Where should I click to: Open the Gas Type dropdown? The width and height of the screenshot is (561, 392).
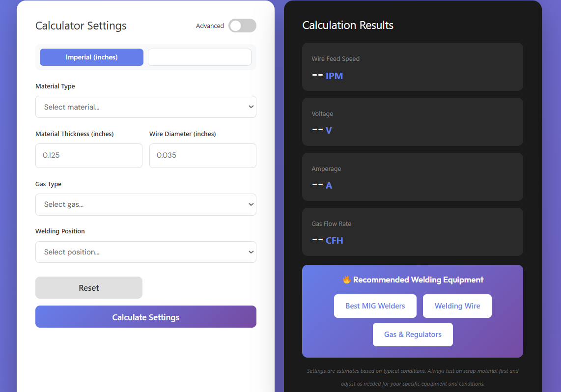(145, 204)
